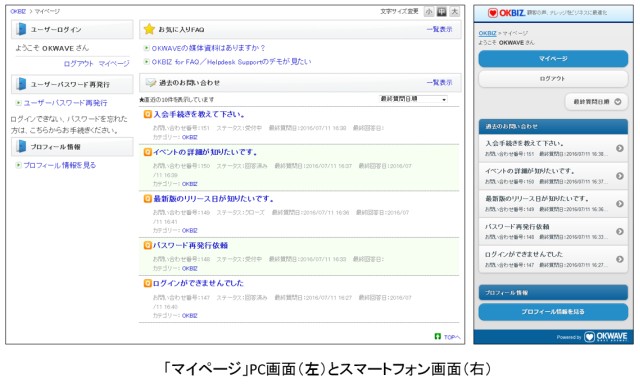The width and height of the screenshot is (640, 384).
Task: Click the OKWAVE logo in smartphone footer
Action: [606, 337]
